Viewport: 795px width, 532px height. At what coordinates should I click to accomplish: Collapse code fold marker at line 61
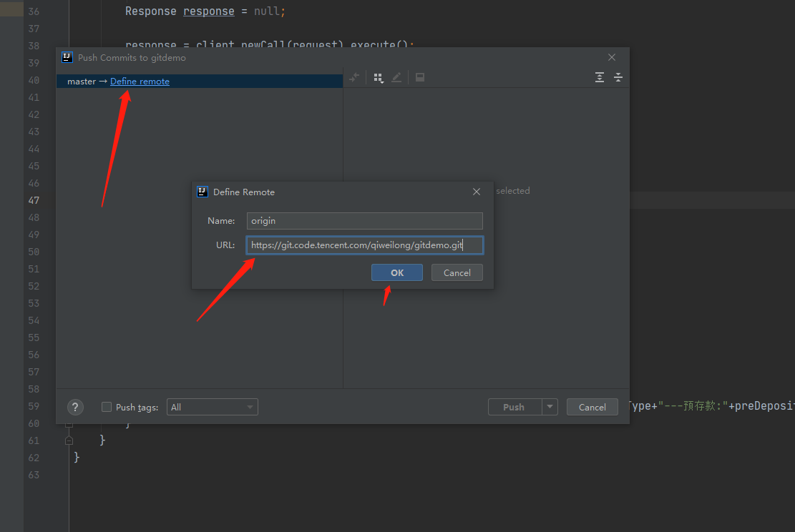click(x=69, y=440)
